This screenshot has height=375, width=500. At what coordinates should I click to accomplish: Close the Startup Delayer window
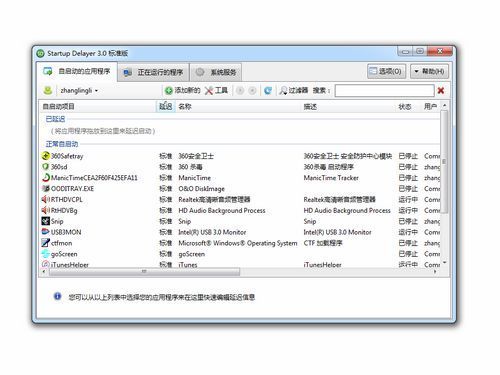(x=440, y=51)
